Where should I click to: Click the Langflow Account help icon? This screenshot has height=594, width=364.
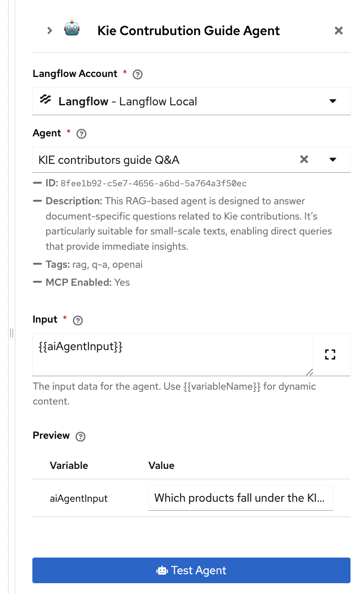[138, 75]
